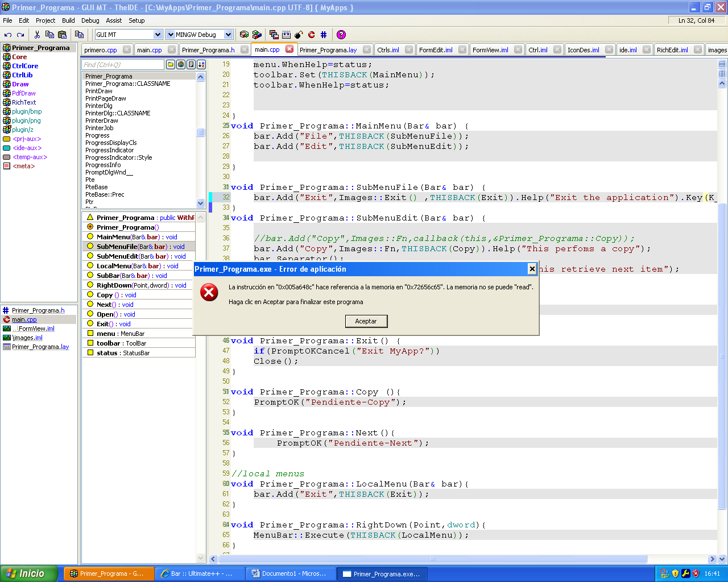Toggle the navigator sort order button
The image size is (728, 582).
201,65
